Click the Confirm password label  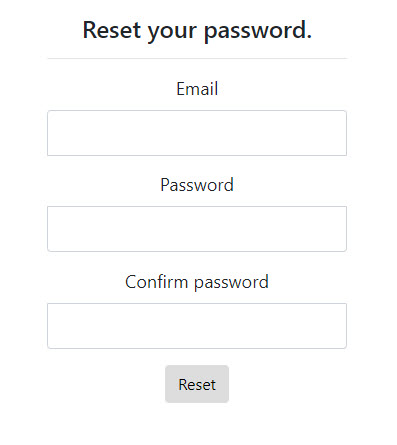point(197,282)
